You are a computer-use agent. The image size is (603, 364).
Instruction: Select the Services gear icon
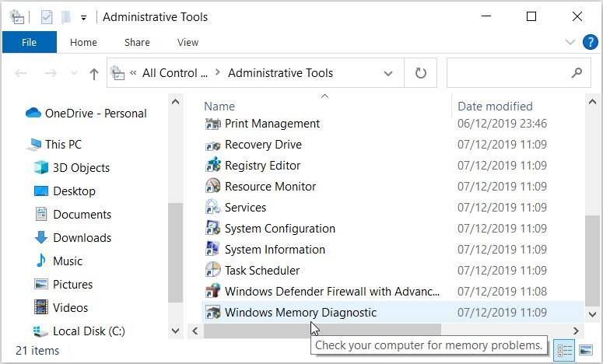tap(212, 208)
